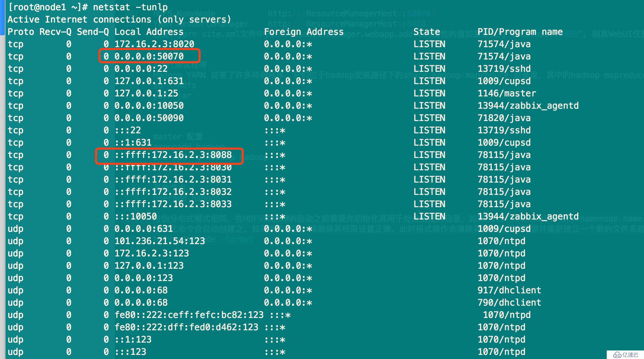Image resolution: width=644 pixels, height=359 pixels.
Task: Click the '[root@node1 ~]#' shell prompt
Action: (x=48, y=7)
